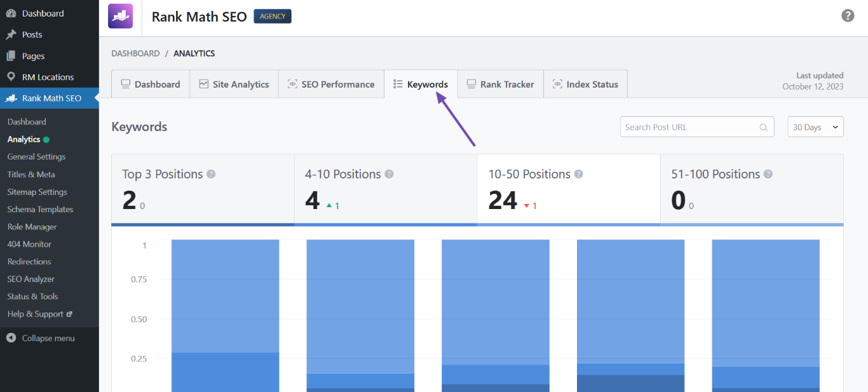The image size is (868, 392).
Task: Click the Rank Math SEO sidebar icon
Action: click(x=11, y=98)
